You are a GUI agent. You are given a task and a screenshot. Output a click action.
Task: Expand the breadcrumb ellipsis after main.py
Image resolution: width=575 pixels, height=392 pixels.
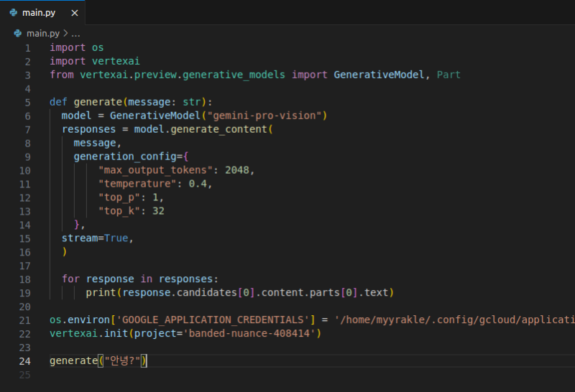point(76,33)
